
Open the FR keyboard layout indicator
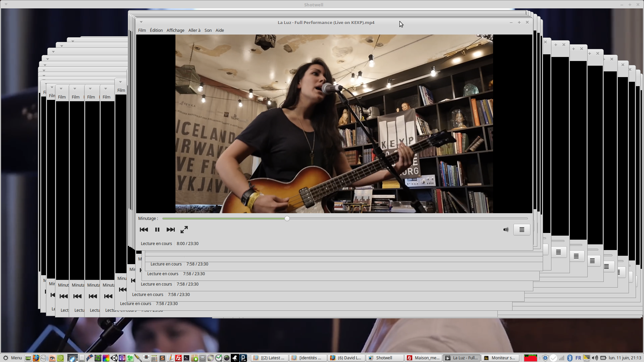point(578,358)
